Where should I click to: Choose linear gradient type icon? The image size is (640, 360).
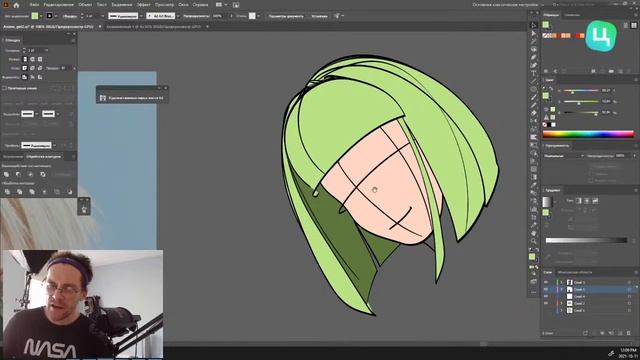tap(578, 200)
